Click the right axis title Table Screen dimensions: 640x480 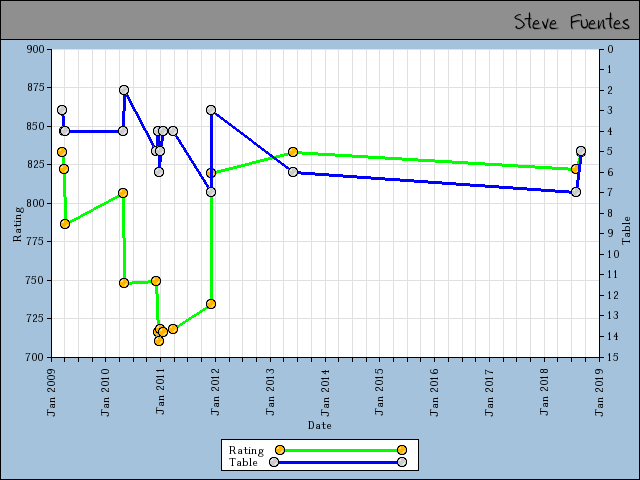[x=626, y=230]
